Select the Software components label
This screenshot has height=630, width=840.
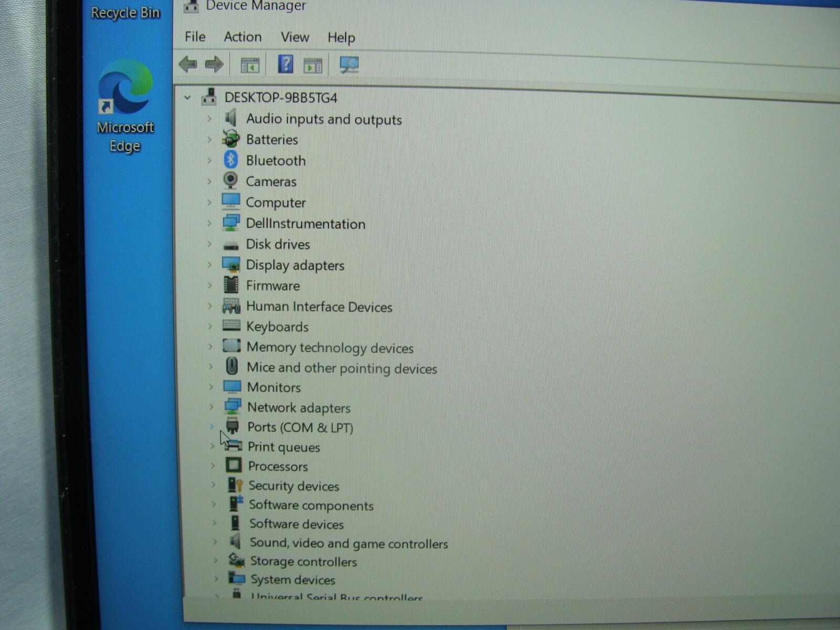(311, 506)
